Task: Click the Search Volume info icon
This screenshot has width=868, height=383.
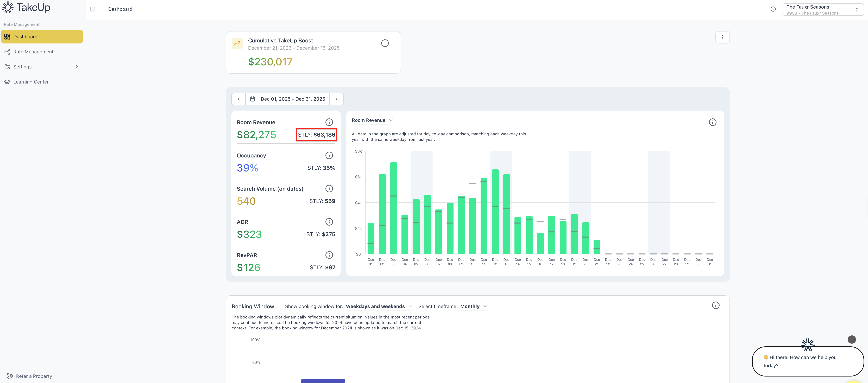Action: (x=329, y=189)
